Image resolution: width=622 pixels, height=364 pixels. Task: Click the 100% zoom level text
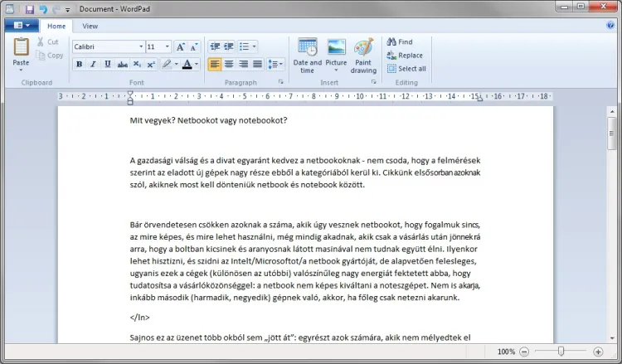(506, 352)
